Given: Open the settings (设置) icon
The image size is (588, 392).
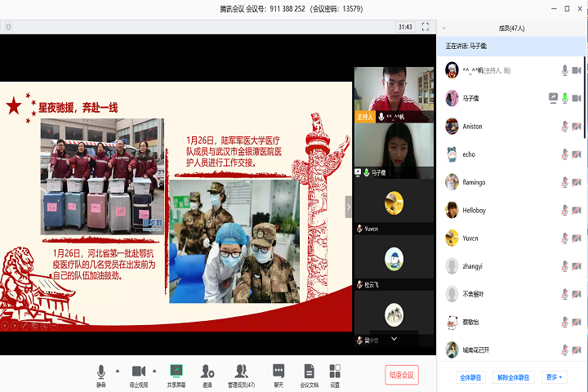Looking at the screenshot, I should [x=335, y=372].
